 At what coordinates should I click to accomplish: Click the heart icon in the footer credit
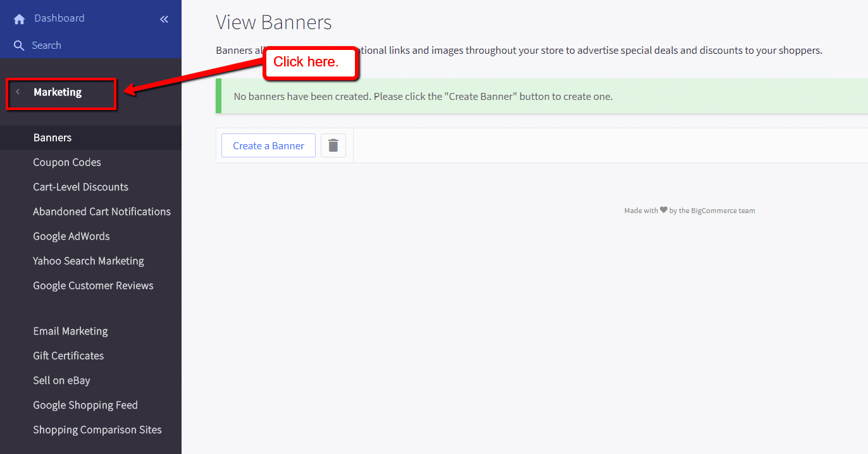(664, 209)
